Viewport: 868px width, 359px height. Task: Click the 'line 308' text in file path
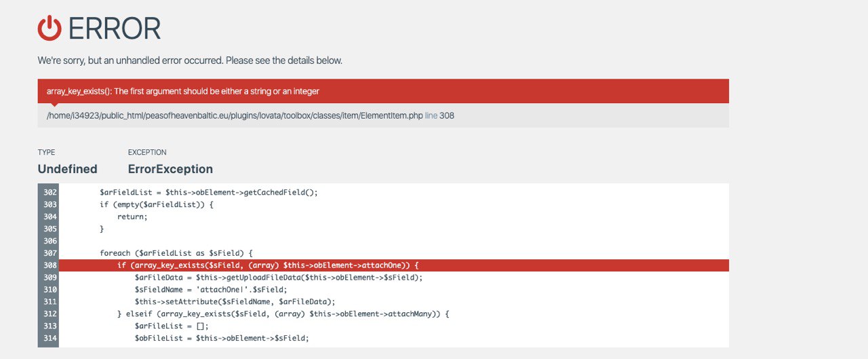click(439, 115)
